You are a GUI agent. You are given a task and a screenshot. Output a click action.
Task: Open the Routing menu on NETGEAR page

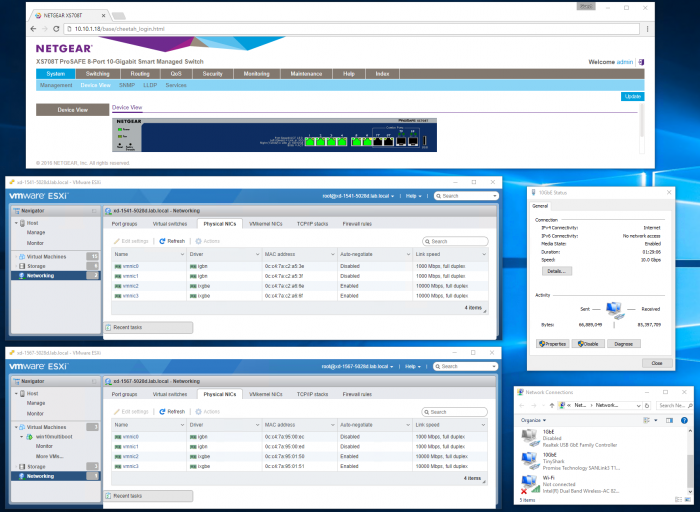tap(140, 74)
